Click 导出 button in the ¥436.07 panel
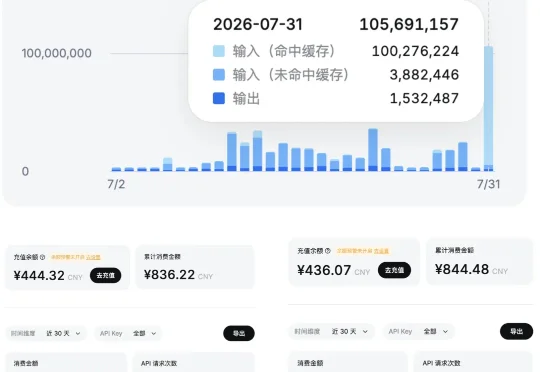540x372 pixels. click(516, 331)
